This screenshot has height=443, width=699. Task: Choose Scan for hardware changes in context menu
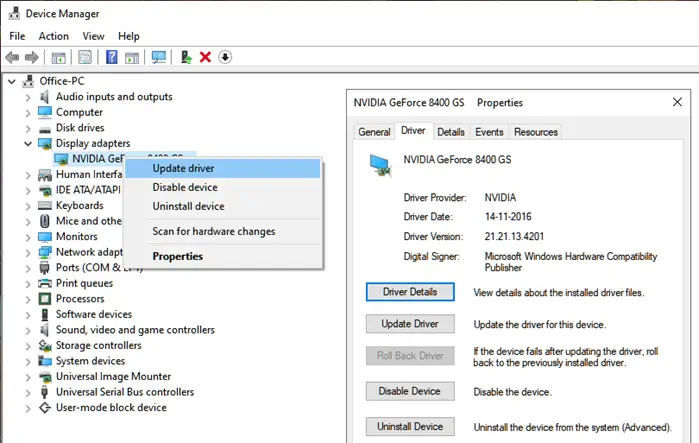click(x=222, y=231)
